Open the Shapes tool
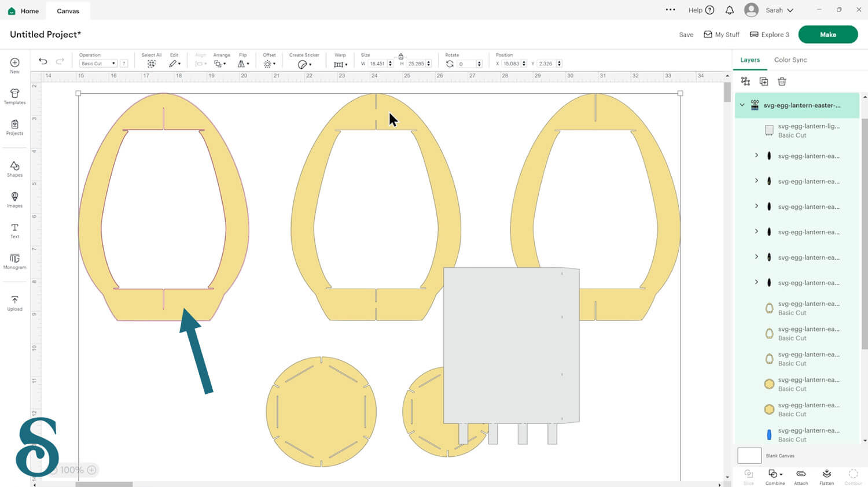The height and width of the screenshot is (487, 868). pyautogui.click(x=14, y=169)
